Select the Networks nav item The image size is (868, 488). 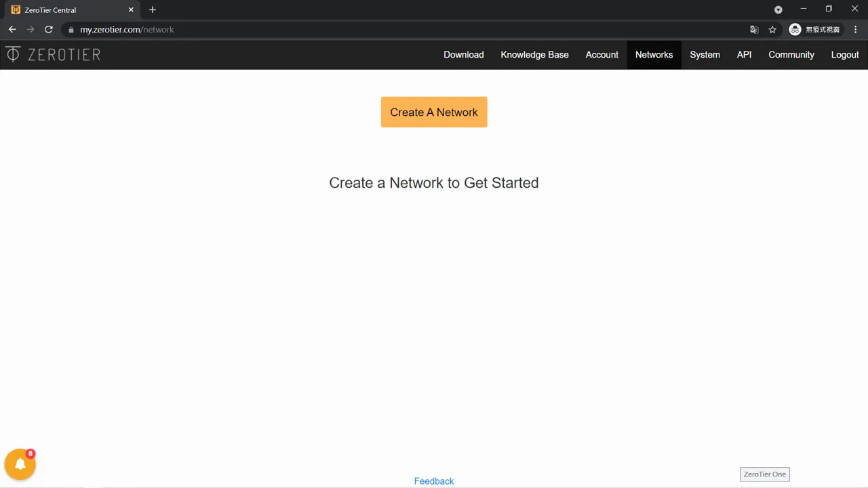(x=654, y=55)
